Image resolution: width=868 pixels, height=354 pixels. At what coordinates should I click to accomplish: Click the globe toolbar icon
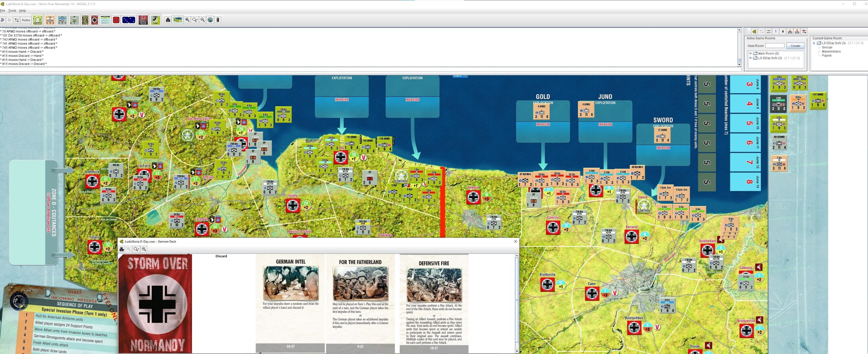(x=210, y=20)
